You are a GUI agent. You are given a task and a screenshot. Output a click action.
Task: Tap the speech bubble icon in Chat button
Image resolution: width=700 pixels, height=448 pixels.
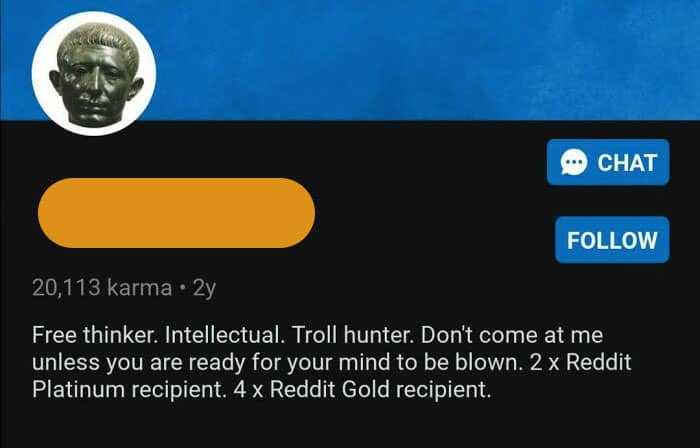[x=574, y=162]
